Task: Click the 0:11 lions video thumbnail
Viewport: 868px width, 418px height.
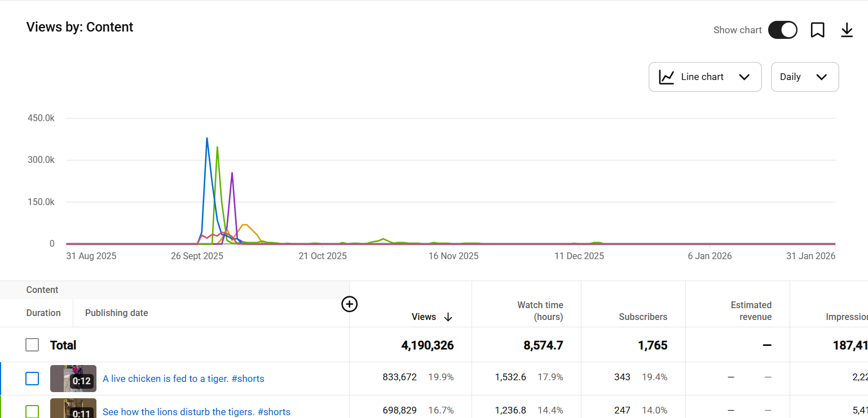Action: [73, 408]
